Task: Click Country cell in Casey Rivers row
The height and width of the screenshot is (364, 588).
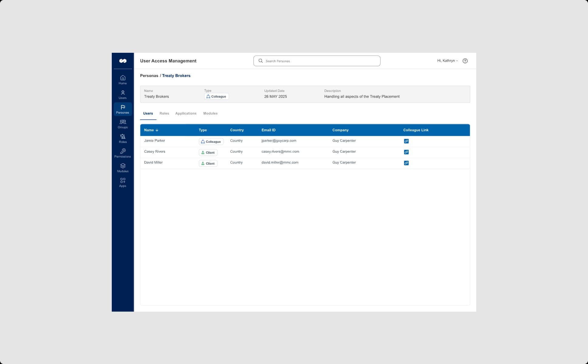Action: coord(236,152)
